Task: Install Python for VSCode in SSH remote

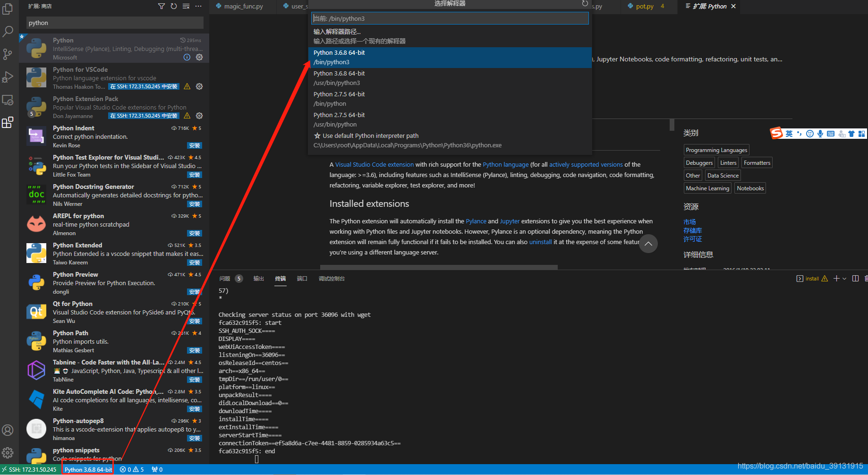Action: [x=144, y=86]
